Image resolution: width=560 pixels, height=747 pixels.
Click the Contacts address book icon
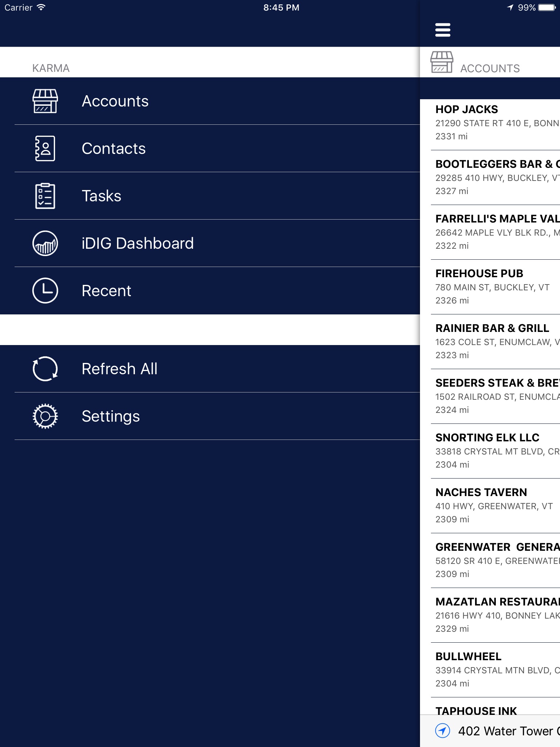pyautogui.click(x=45, y=148)
